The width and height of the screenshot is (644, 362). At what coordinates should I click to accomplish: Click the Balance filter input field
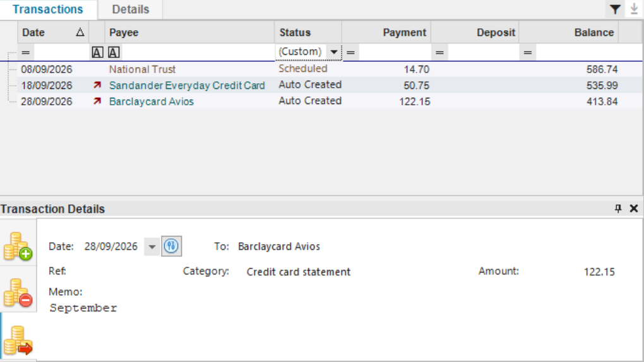coord(577,52)
